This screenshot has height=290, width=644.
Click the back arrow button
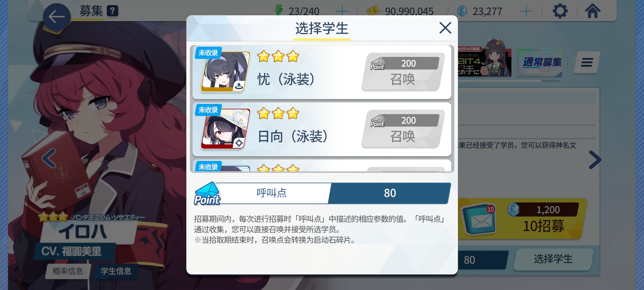pos(57,17)
